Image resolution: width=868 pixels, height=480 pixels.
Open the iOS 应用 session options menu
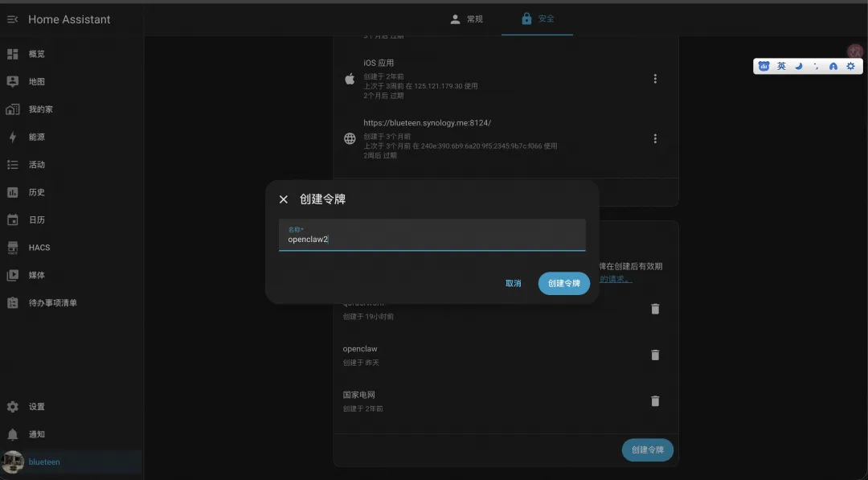point(655,79)
